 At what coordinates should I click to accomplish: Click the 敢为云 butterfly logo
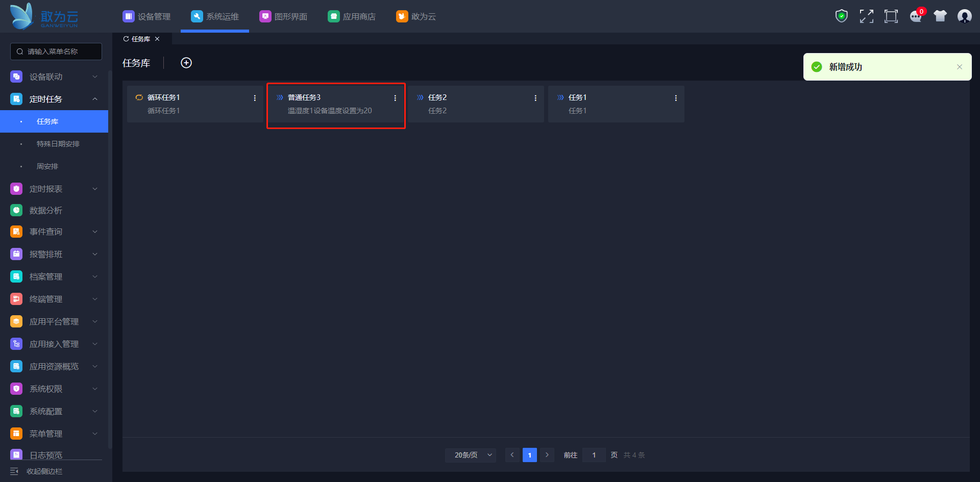(x=44, y=16)
